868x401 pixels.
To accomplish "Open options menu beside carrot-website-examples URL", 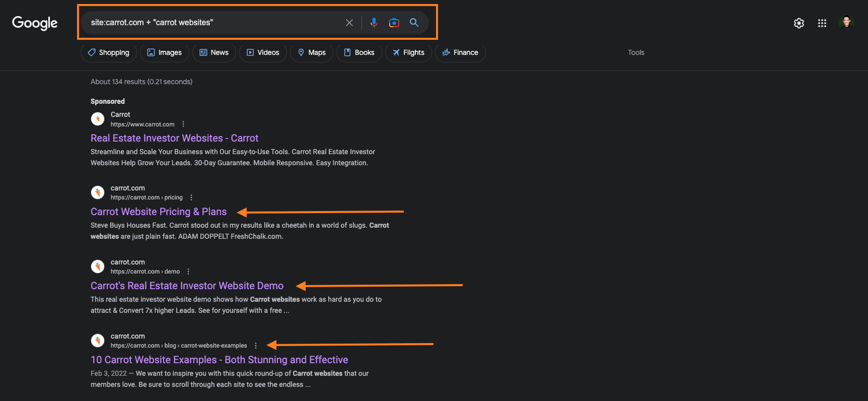I will 256,346.
